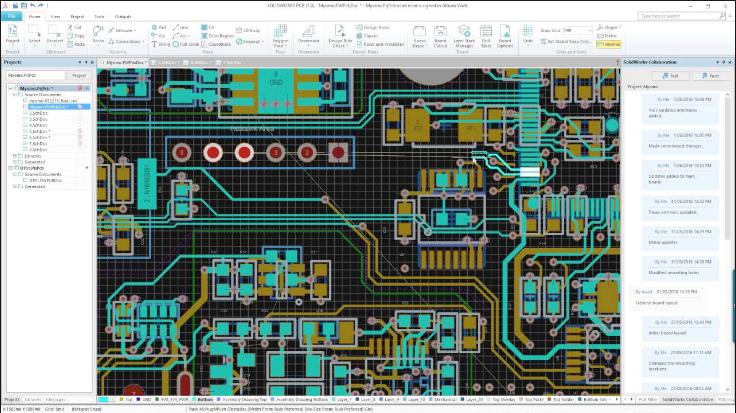Click the Project button in Projects panel

[79, 75]
